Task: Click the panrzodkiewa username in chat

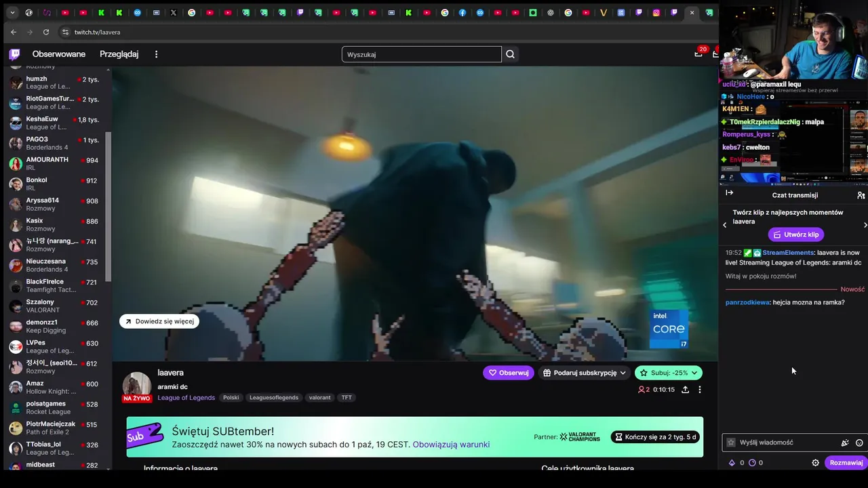Action: 747,302
